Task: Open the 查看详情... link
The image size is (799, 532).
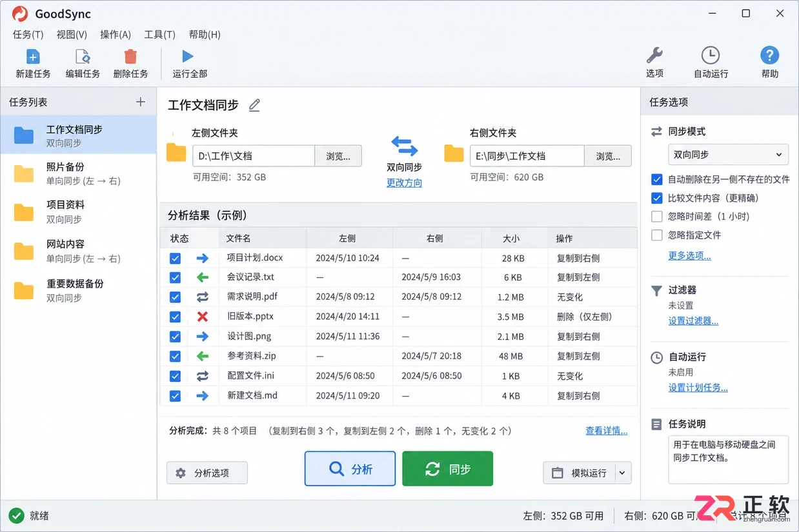Action: pyautogui.click(x=606, y=431)
